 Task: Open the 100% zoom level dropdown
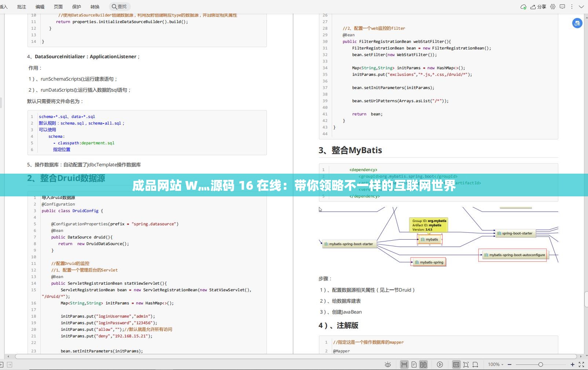point(496,365)
